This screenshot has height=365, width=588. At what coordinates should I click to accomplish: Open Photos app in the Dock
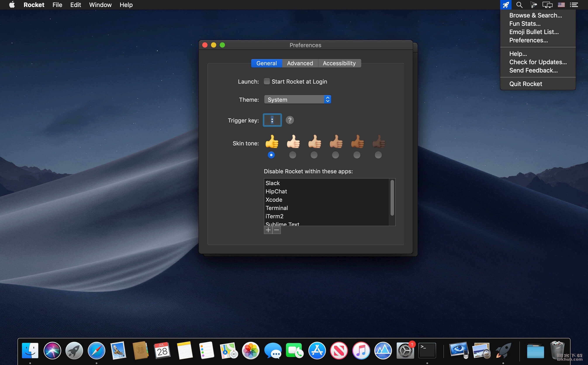tap(251, 351)
